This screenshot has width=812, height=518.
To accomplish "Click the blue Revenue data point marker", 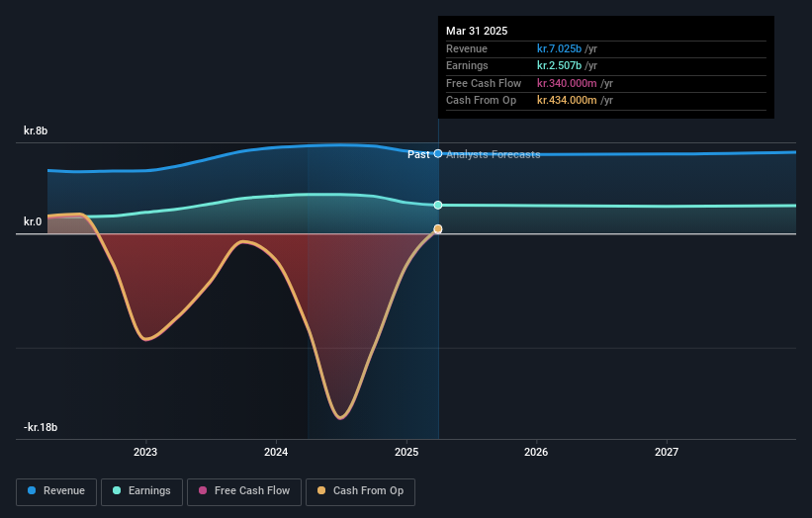I will pyautogui.click(x=438, y=153).
